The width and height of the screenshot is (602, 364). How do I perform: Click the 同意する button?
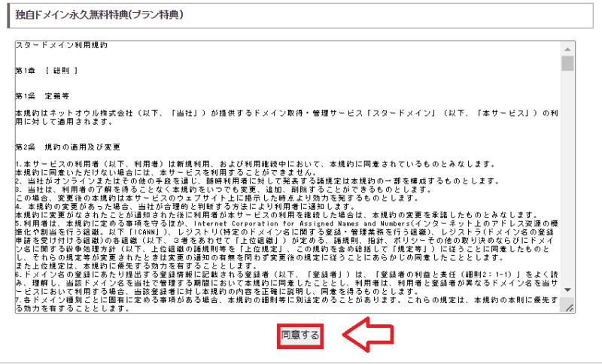tap(299, 335)
